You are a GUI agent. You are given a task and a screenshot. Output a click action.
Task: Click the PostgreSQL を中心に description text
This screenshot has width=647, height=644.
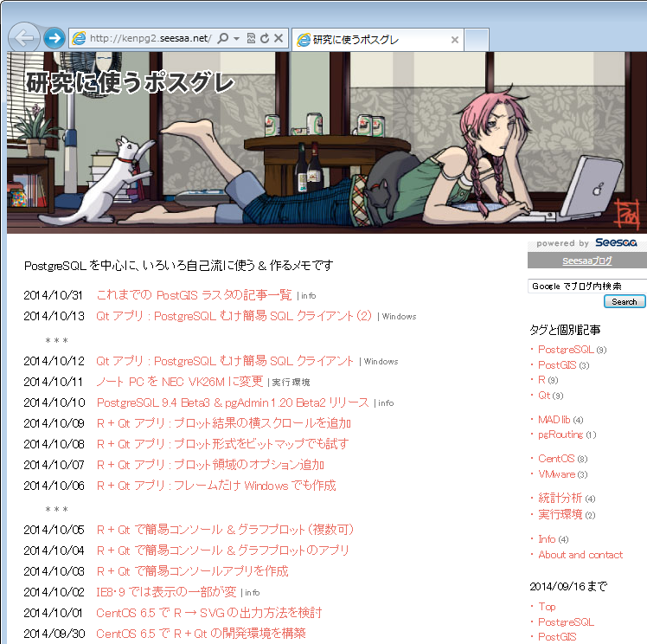(179, 266)
